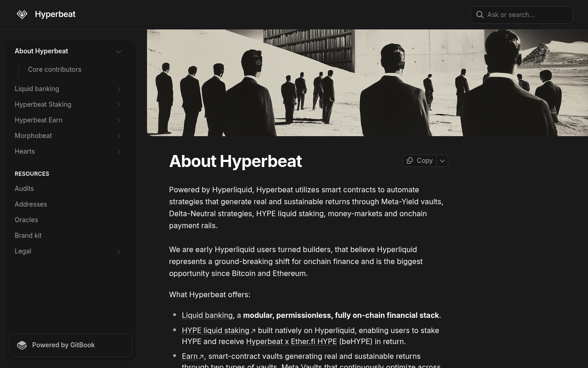Click the Powered by GitBook button
588x368 pixels.
pyautogui.click(x=71, y=345)
